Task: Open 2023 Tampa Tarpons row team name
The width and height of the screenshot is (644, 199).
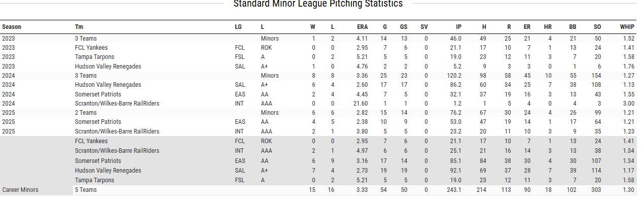Action: [x=94, y=57]
